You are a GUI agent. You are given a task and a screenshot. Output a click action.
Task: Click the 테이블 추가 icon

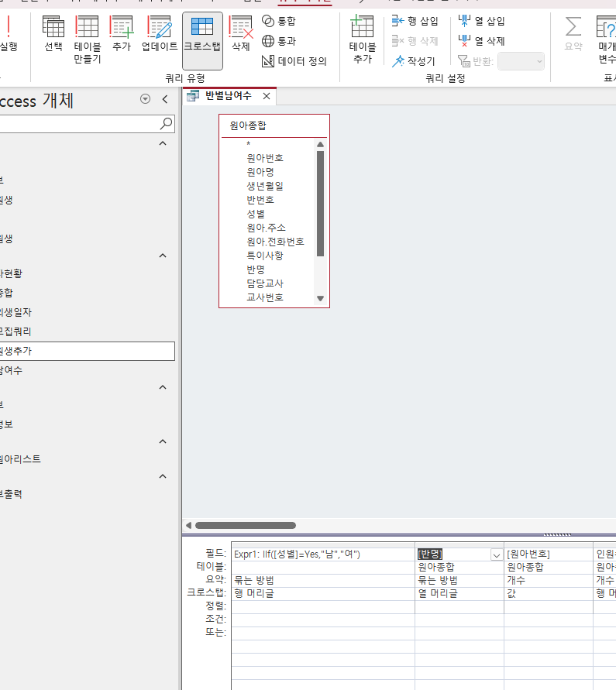362,39
